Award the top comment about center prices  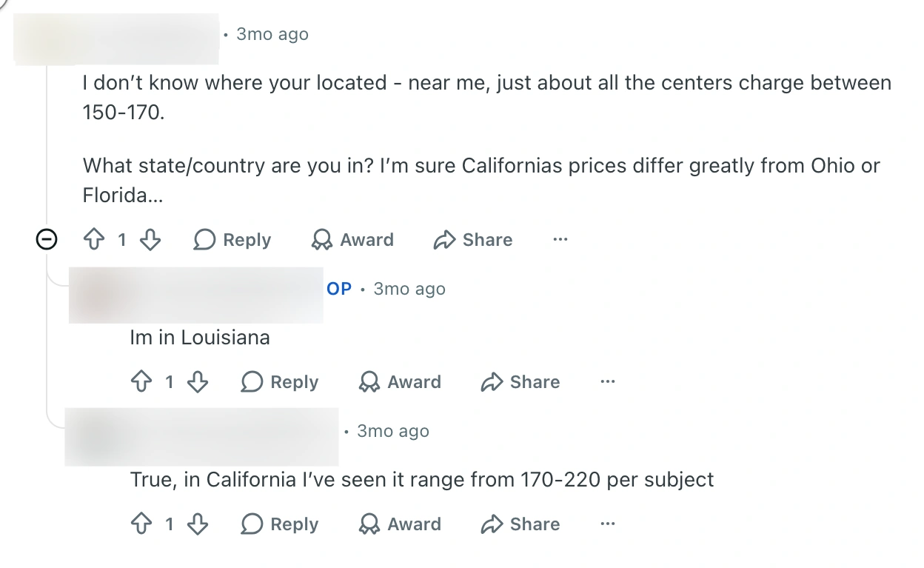pyautogui.click(x=352, y=239)
